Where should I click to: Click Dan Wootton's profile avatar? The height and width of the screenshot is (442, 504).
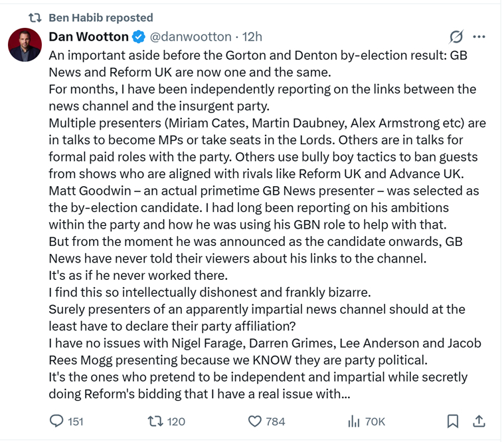tap(25, 45)
